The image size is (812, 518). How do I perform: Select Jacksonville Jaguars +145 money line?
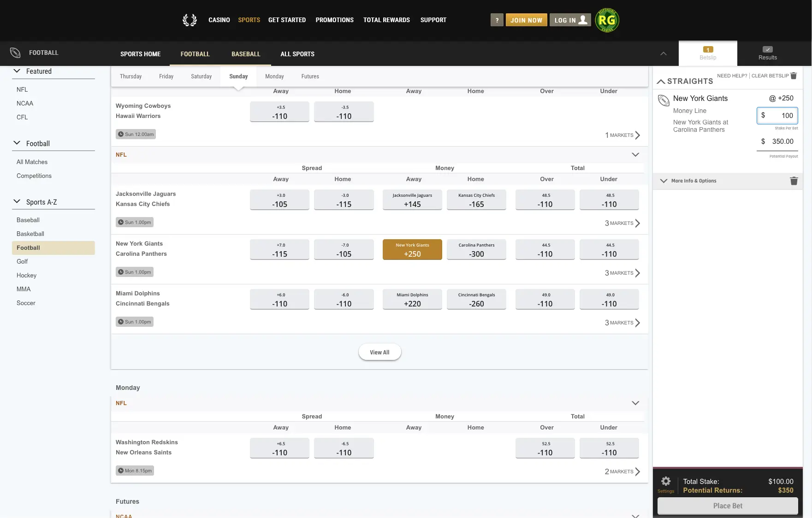pyautogui.click(x=412, y=200)
